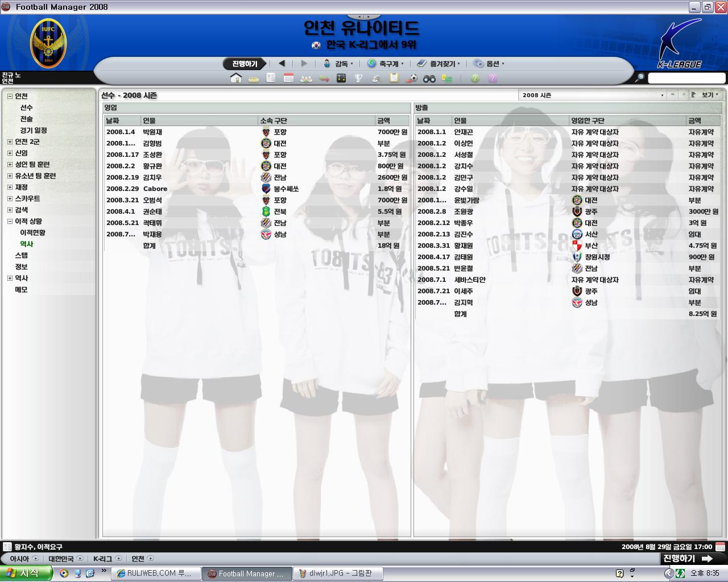Open the 감독 manager menu

tap(339, 64)
